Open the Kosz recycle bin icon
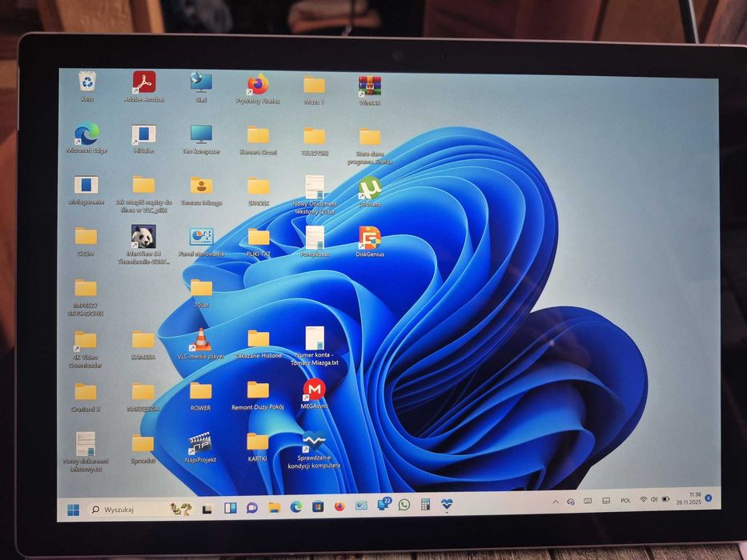Screen dimensions: 747x560 coord(87,86)
